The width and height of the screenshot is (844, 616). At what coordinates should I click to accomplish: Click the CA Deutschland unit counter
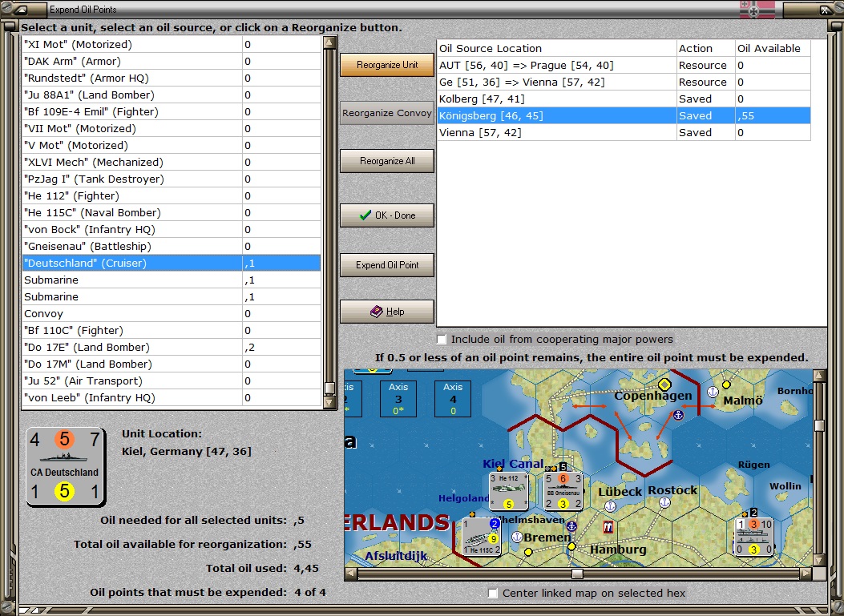pos(65,466)
